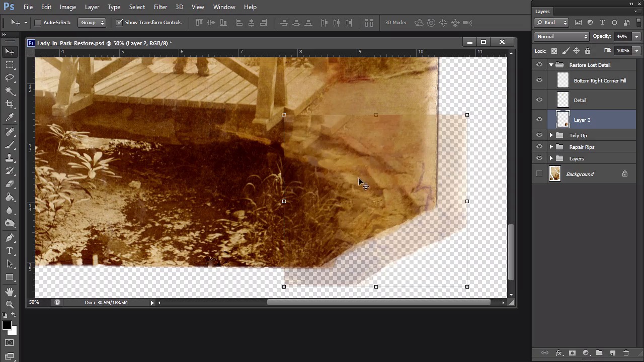Open the Auto-Select Group dropdown
644x362 pixels.
pyautogui.click(x=92, y=22)
